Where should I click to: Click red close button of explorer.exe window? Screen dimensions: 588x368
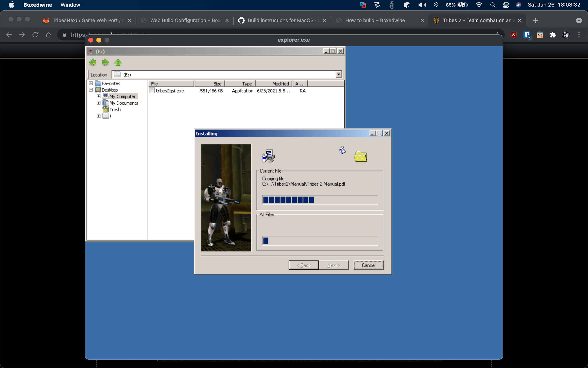(x=91, y=40)
